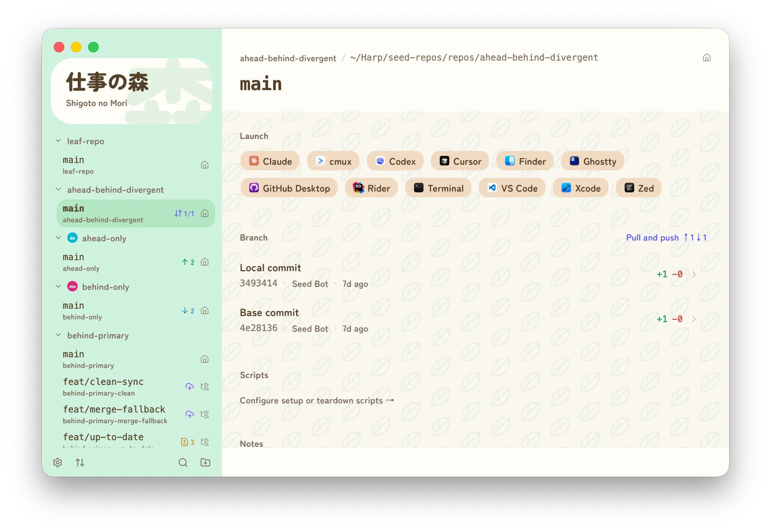Viewport: 771px width, 532px height.
Task: Click the Notes section heading
Action: (x=251, y=444)
